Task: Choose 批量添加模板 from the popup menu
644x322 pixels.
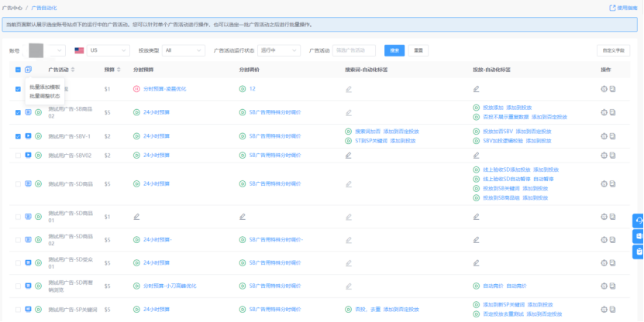Action: tap(44, 87)
